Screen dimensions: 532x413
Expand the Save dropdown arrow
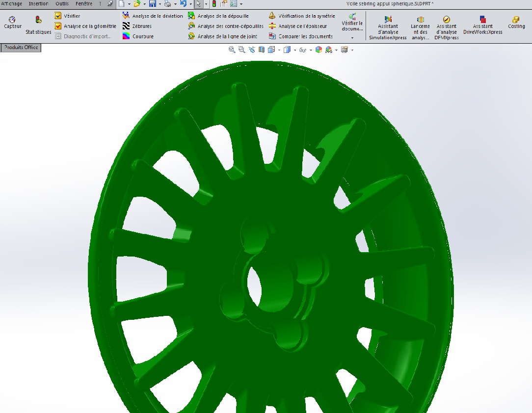(x=160, y=4)
